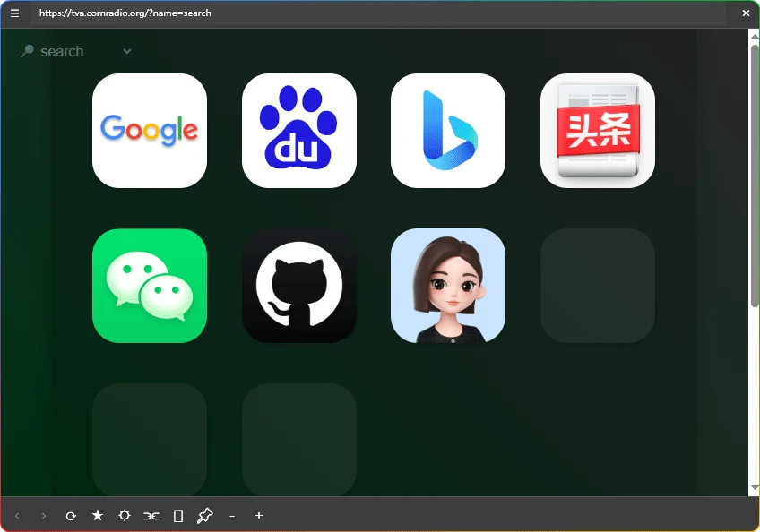The image size is (760, 532).
Task: Toggle mobile view mode
Action: pyautogui.click(x=178, y=515)
